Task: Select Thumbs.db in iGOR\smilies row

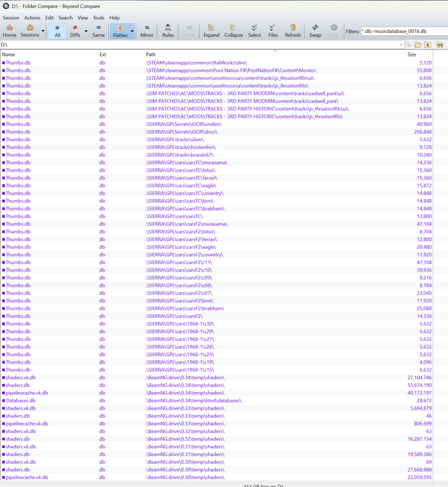Action: click(x=18, y=124)
